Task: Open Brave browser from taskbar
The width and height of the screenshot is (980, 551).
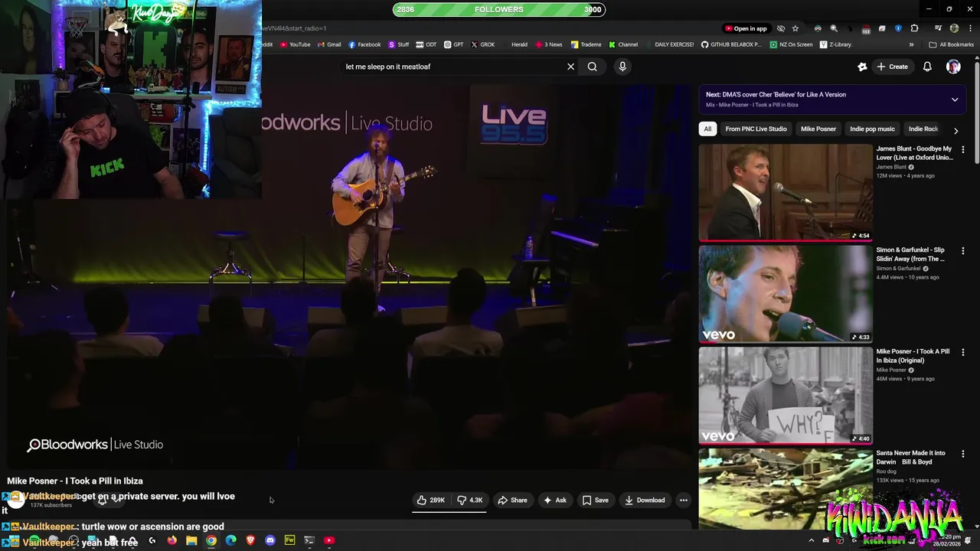Action: [x=250, y=540]
